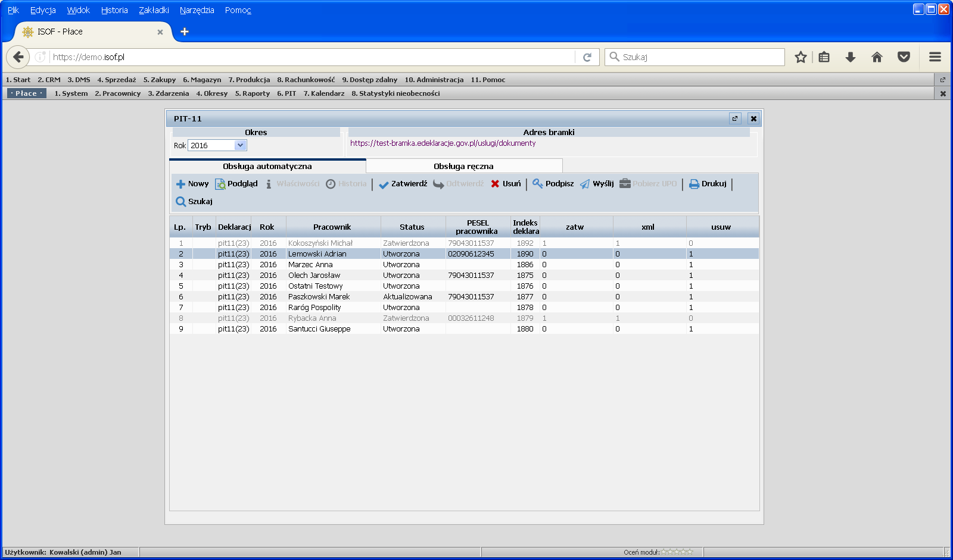Select row Marzec Anna
The width and height of the screenshot is (953, 560).
coord(465,265)
